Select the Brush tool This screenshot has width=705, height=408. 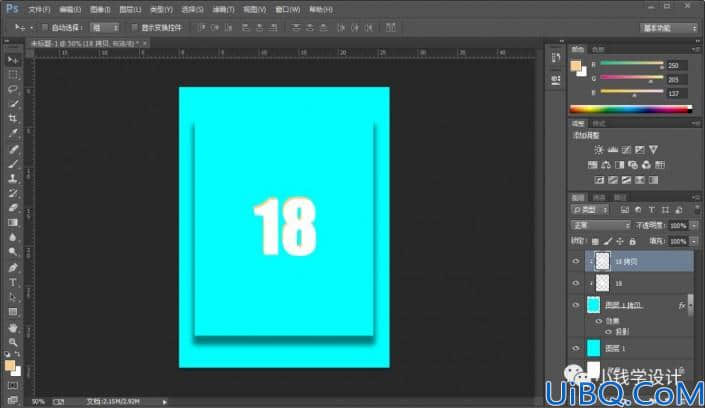13,164
